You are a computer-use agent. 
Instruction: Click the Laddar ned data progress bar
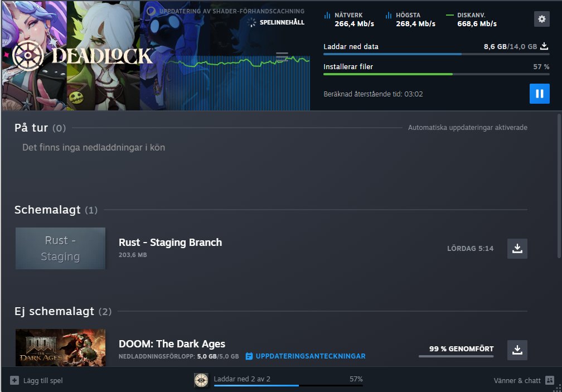pos(436,54)
